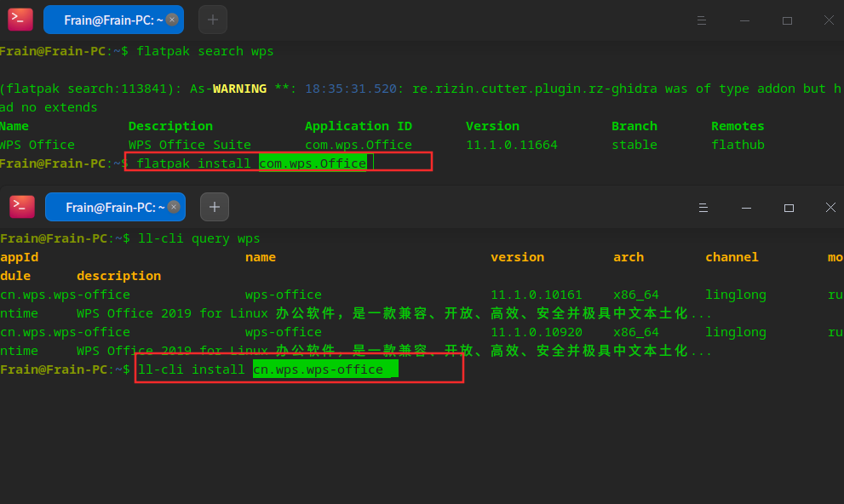Open the hamburger menu of the lower terminal
Screen dimensions: 844x504
[x=703, y=208]
